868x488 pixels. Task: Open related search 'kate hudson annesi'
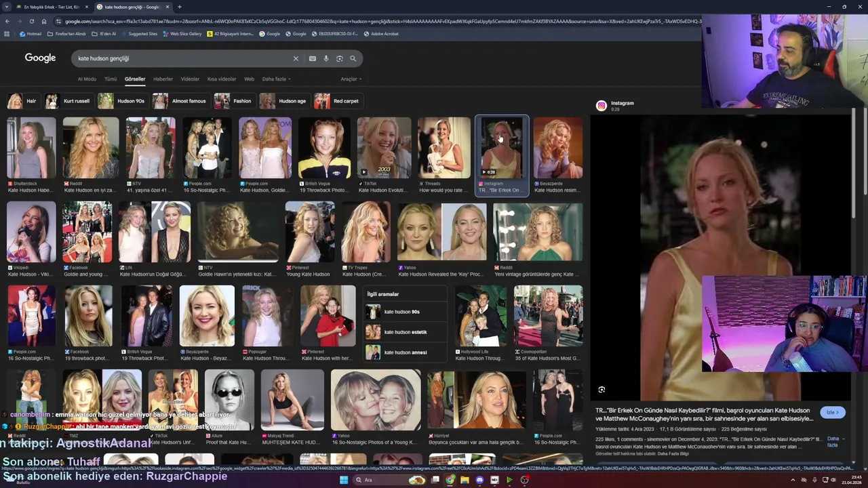click(405, 352)
